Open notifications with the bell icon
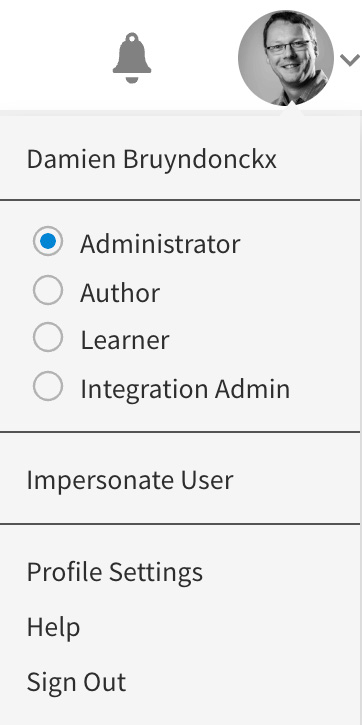362x725 pixels. (132, 58)
